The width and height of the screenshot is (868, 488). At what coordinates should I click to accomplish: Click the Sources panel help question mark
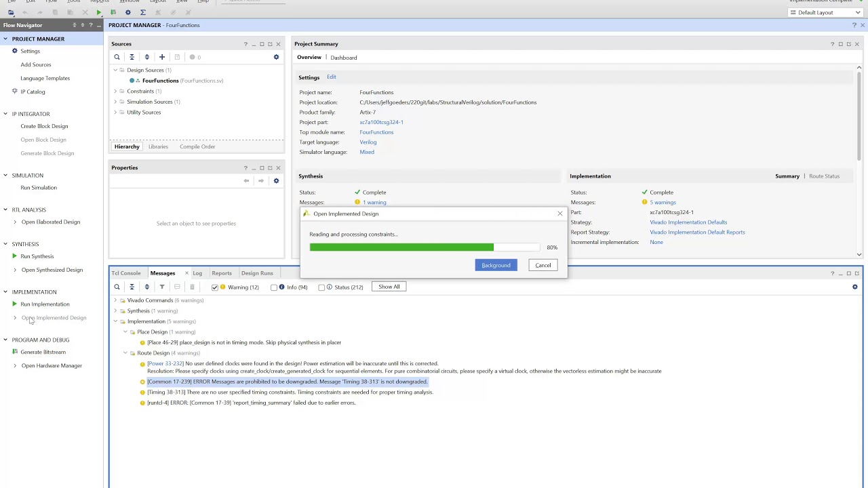coord(245,44)
